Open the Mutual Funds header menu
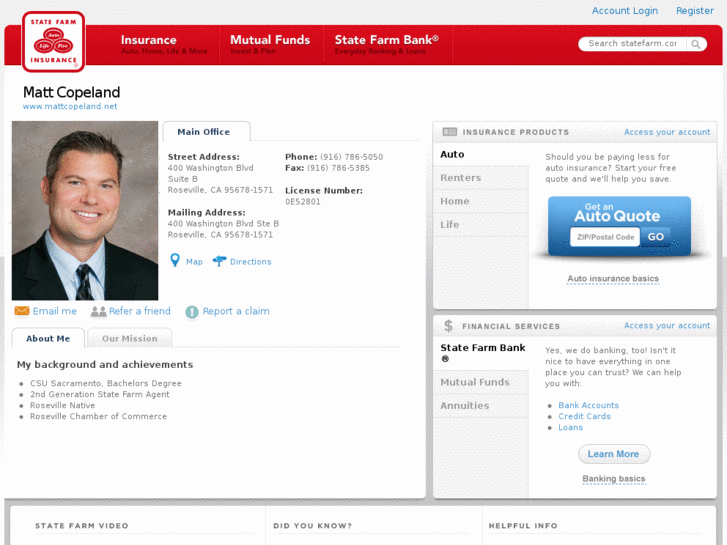This screenshot has height=545, width=727. coord(270,45)
